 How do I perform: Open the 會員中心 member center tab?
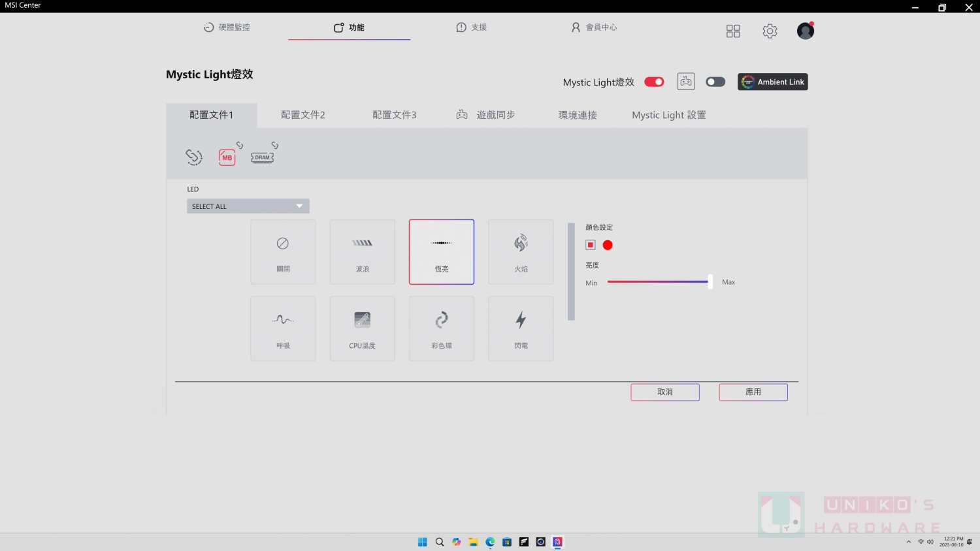[x=594, y=27]
